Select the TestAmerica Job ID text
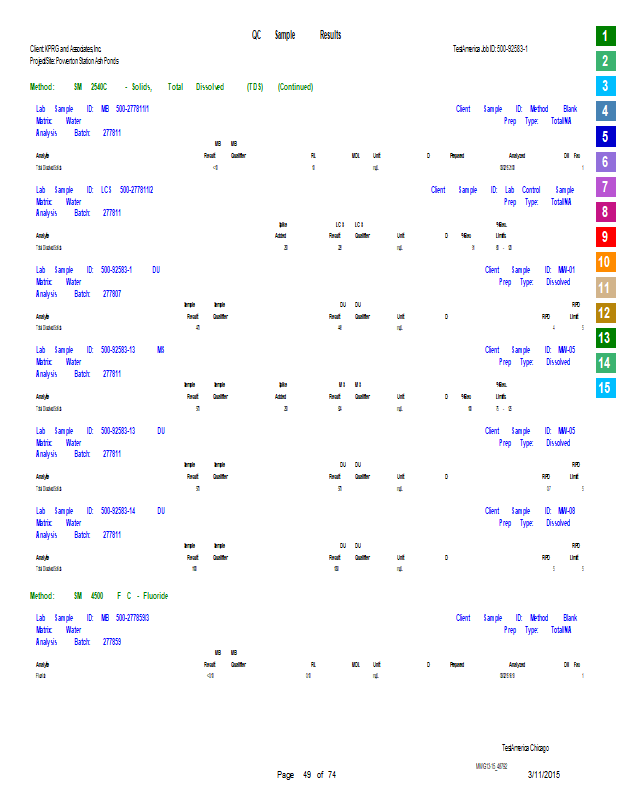 click(x=490, y=48)
